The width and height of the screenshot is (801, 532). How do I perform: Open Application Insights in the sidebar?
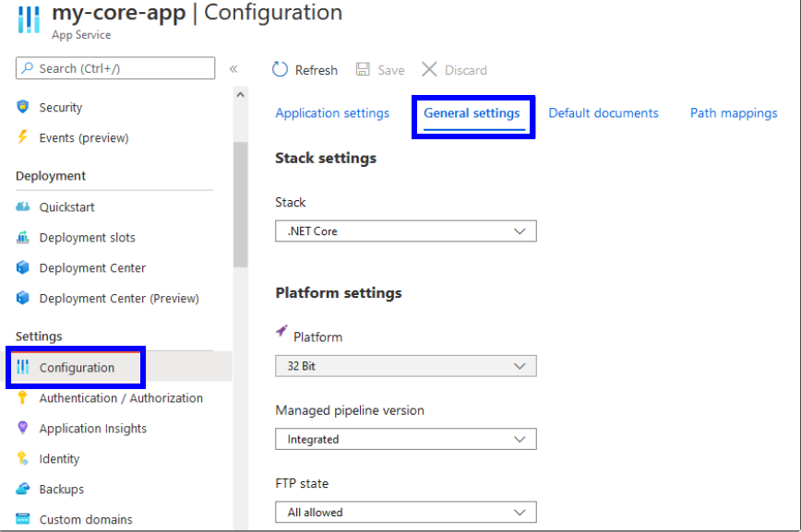pyautogui.click(x=93, y=429)
